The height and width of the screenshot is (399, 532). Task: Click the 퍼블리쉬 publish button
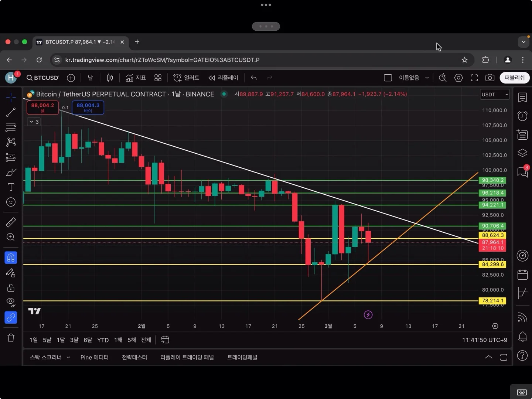(515, 78)
